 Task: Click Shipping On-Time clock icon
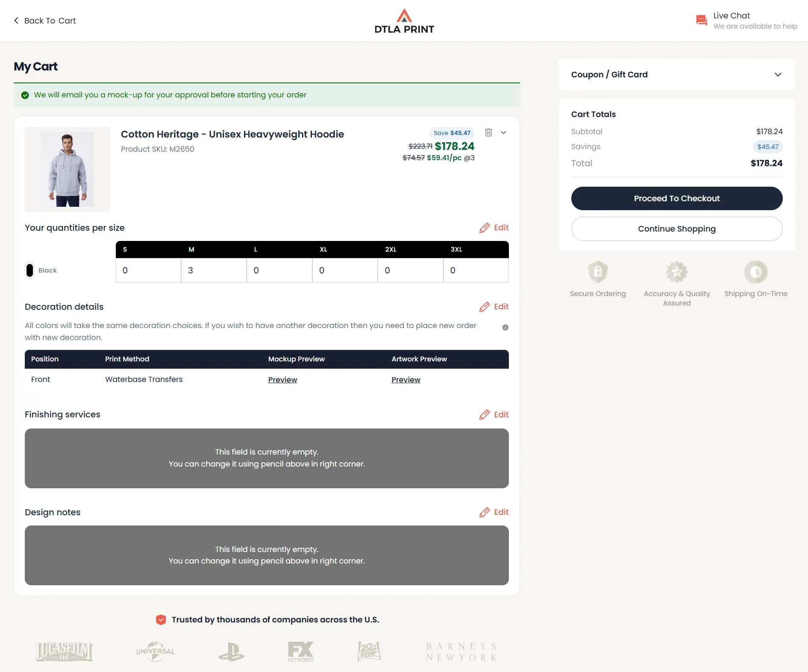[x=756, y=272]
